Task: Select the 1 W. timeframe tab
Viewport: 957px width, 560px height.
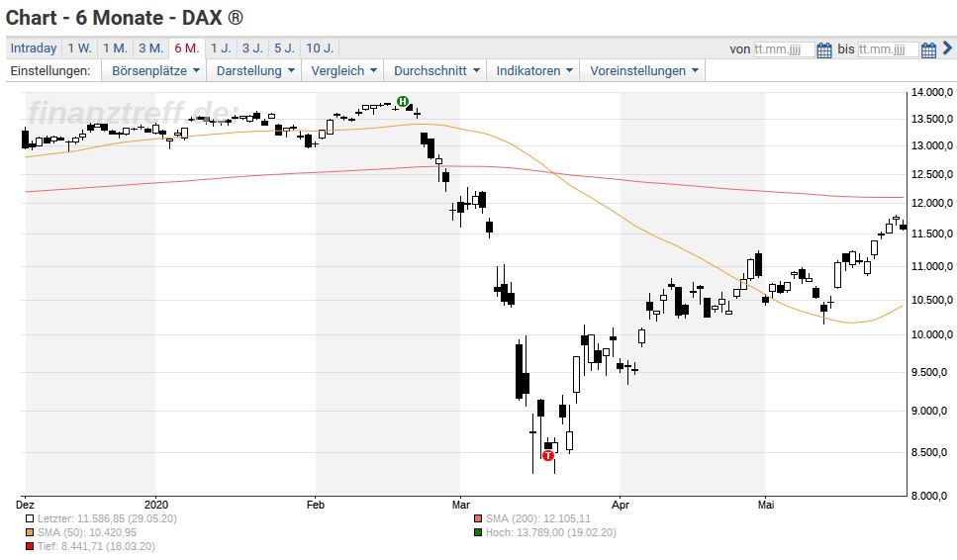Action: [79, 48]
